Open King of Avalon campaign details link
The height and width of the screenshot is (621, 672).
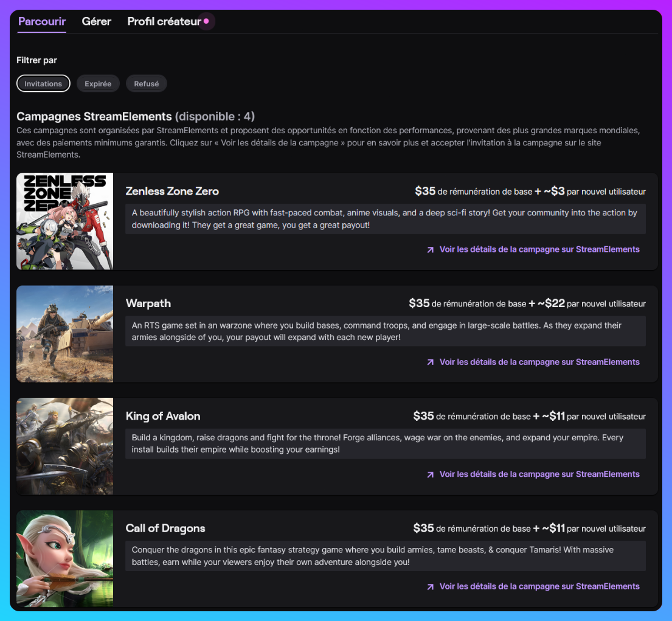539,474
